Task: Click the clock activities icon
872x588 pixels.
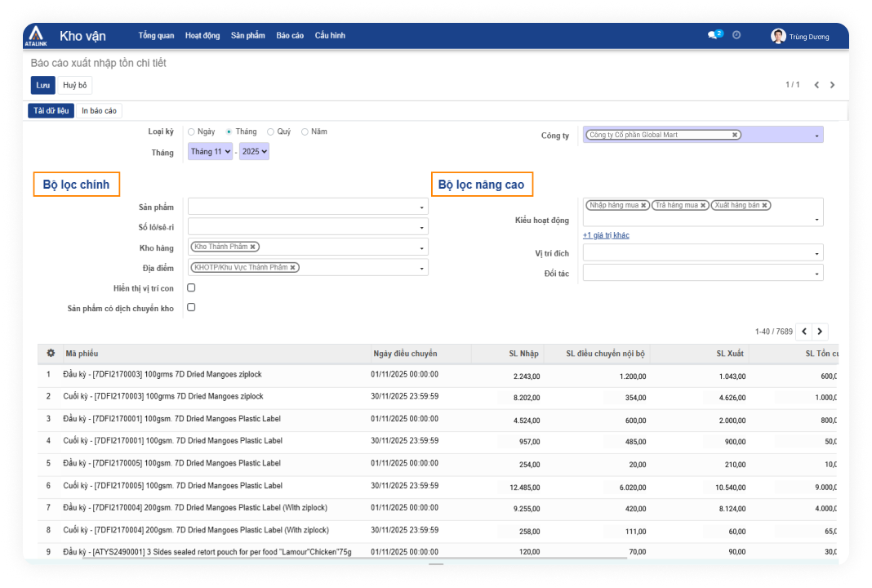Action: tap(736, 35)
